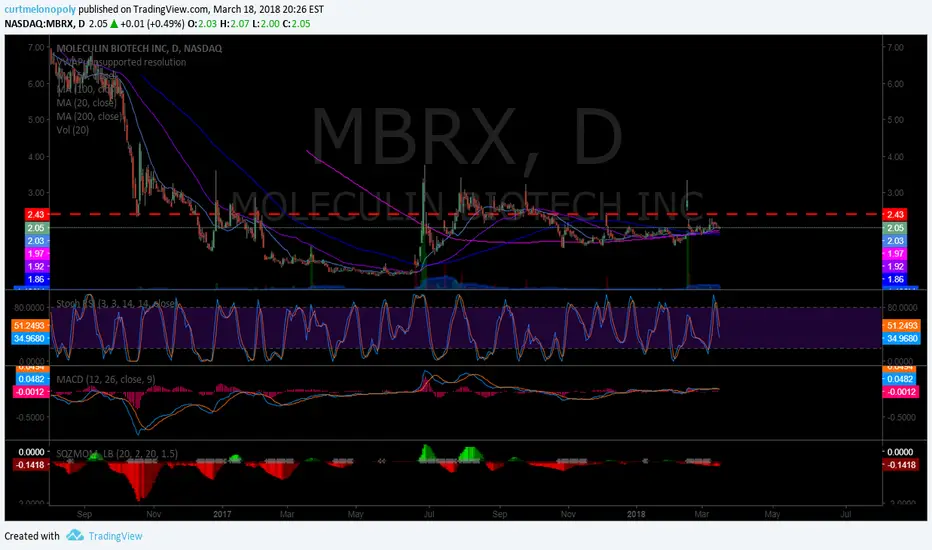Click the H:2.07 high value
The height and width of the screenshot is (550, 932).
pyautogui.click(x=234, y=24)
